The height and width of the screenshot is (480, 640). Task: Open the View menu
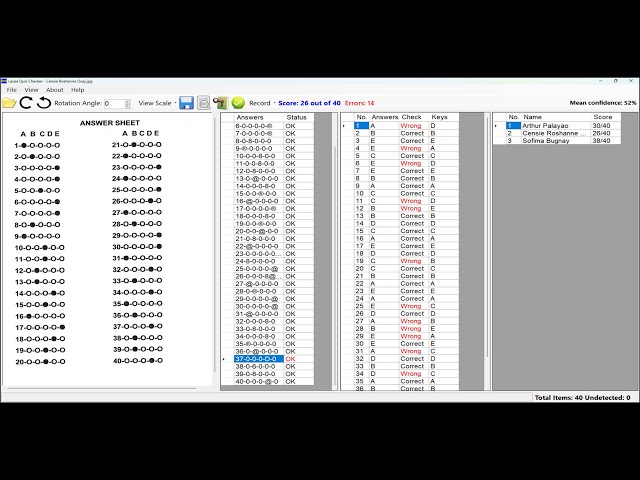point(31,90)
